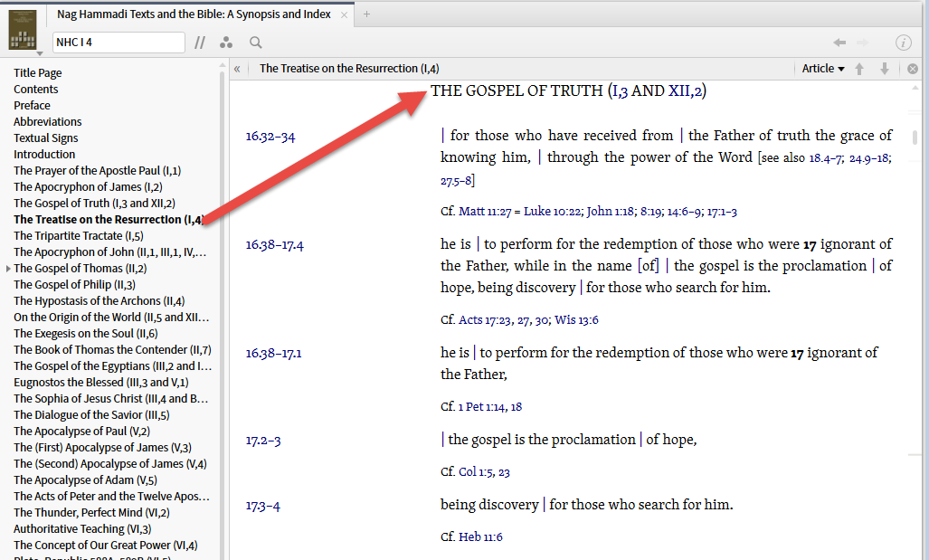Screen dimensions: 929x560
Task: Click the back navigation arrow
Action: pos(839,43)
